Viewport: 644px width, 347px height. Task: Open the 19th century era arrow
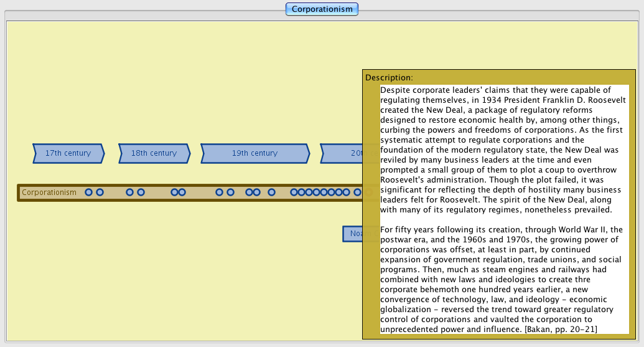coord(254,153)
